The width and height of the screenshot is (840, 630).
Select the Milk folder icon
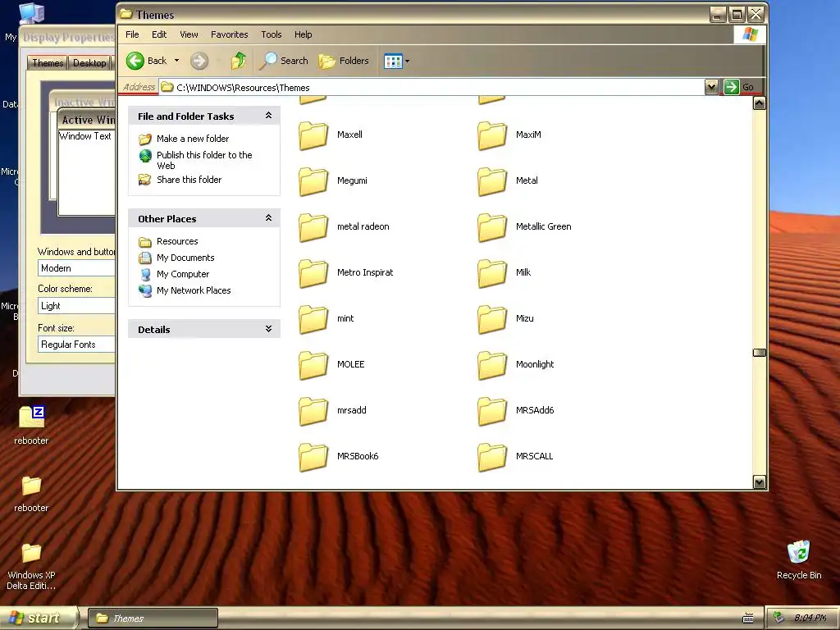[492, 273]
